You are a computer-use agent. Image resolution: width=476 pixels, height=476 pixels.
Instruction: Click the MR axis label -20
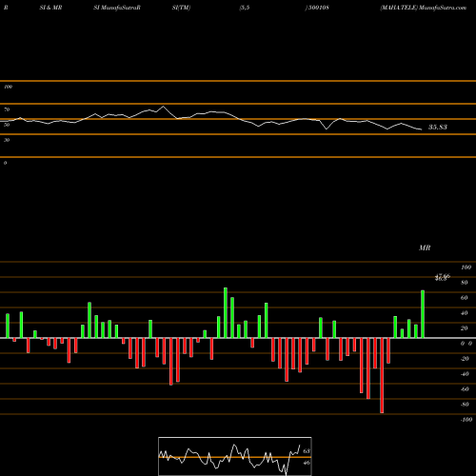[465, 359]
